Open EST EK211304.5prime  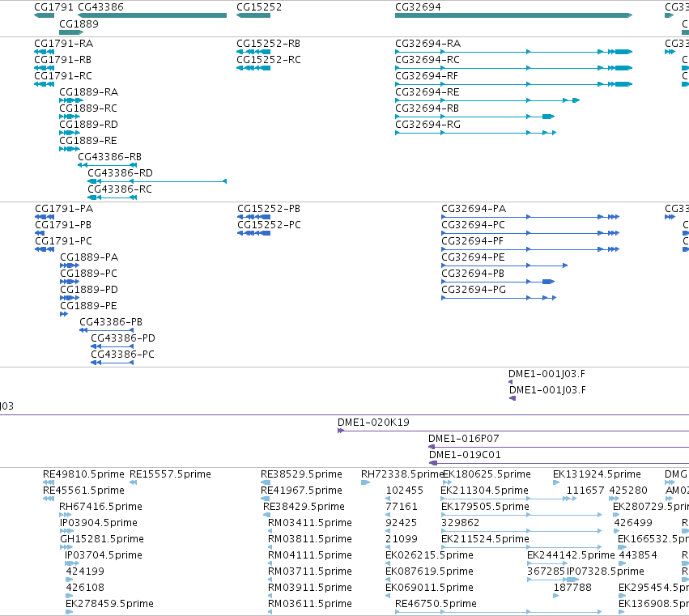coord(484,491)
